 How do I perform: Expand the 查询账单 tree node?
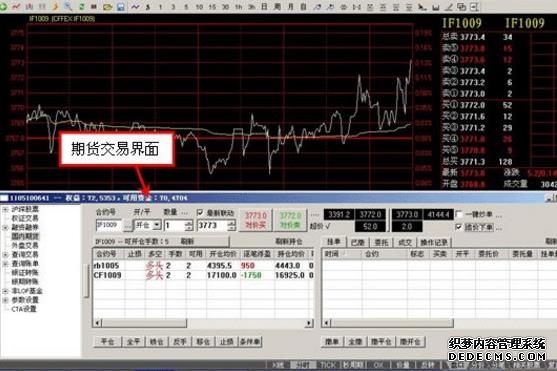click(x=5, y=264)
